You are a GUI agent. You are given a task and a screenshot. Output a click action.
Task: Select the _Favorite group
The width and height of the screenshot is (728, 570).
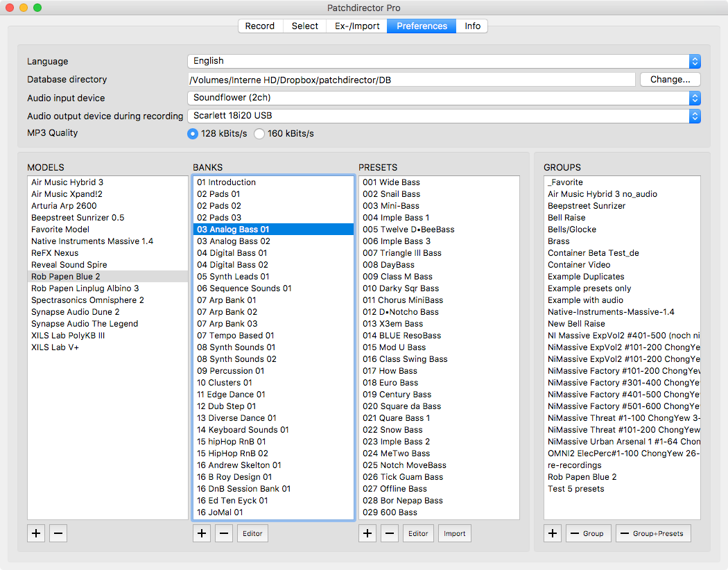[622, 182]
